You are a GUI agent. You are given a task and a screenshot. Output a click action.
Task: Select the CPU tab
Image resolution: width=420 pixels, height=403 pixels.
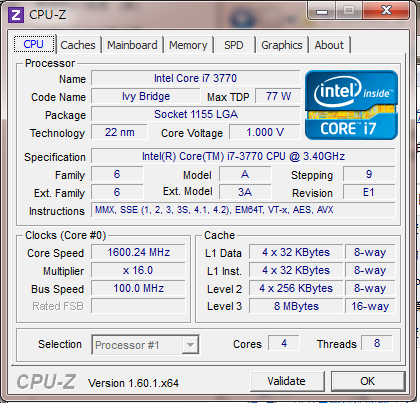tap(34, 44)
